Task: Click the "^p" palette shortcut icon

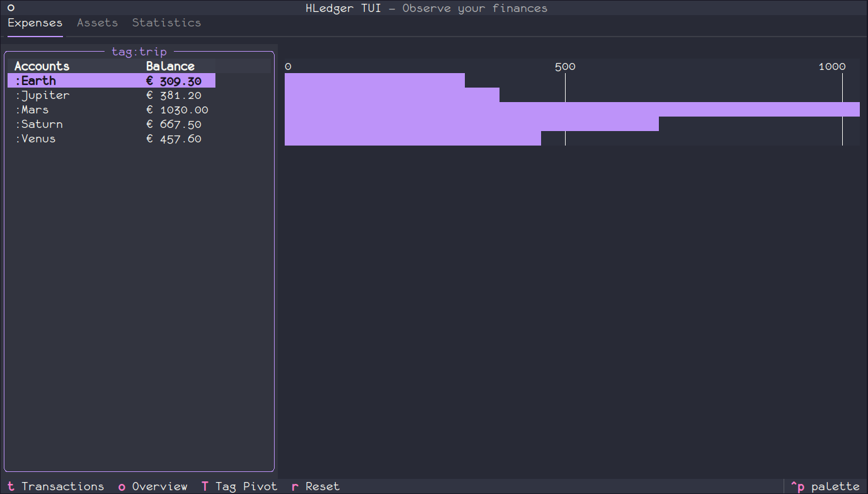Action: coord(797,486)
